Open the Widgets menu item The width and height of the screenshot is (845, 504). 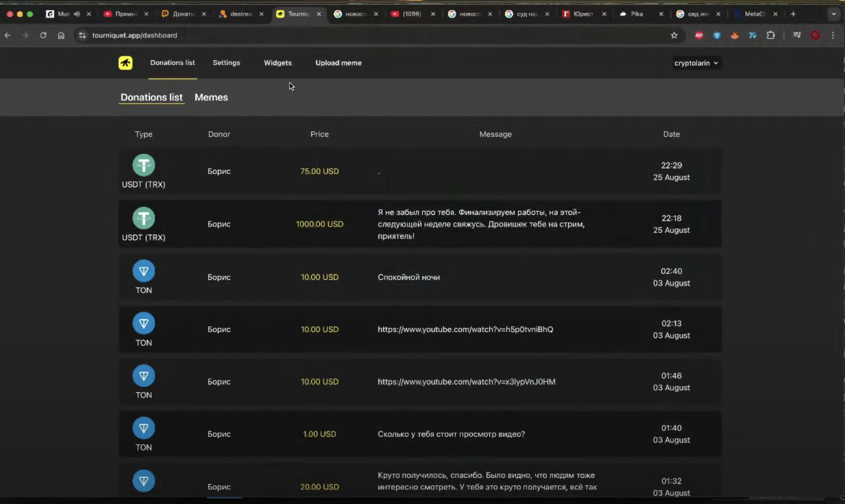(278, 63)
